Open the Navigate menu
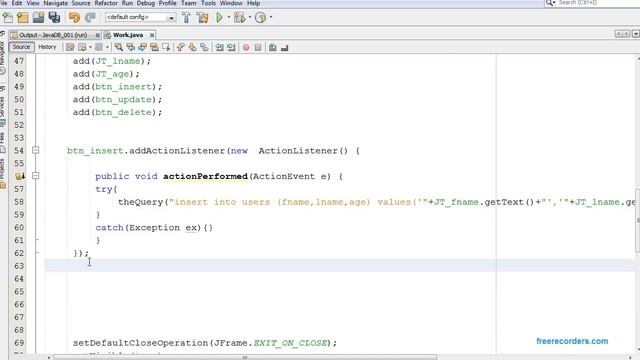Viewport: 640px width, 360px height. [56, 3]
